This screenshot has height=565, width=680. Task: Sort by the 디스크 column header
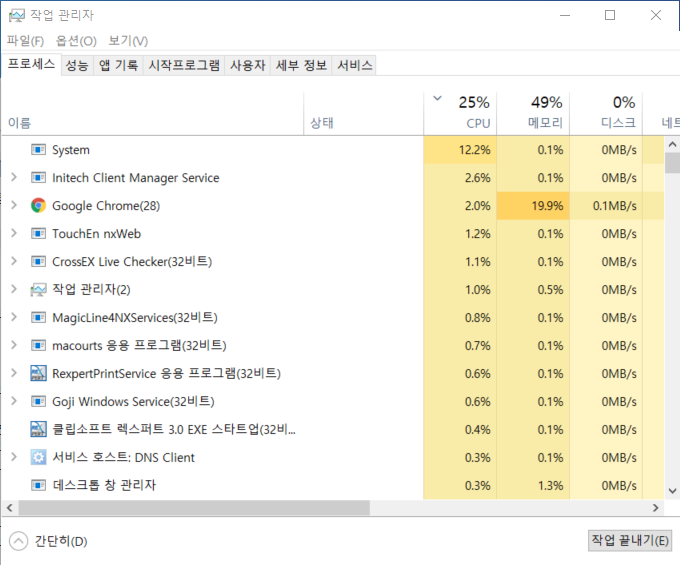point(606,114)
